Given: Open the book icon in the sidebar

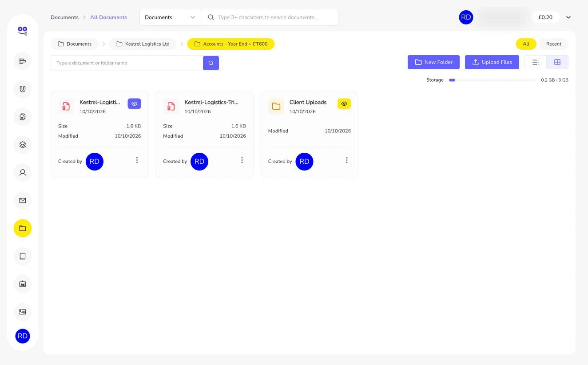Looking at the screenshot, I should (x=23, y=256).
